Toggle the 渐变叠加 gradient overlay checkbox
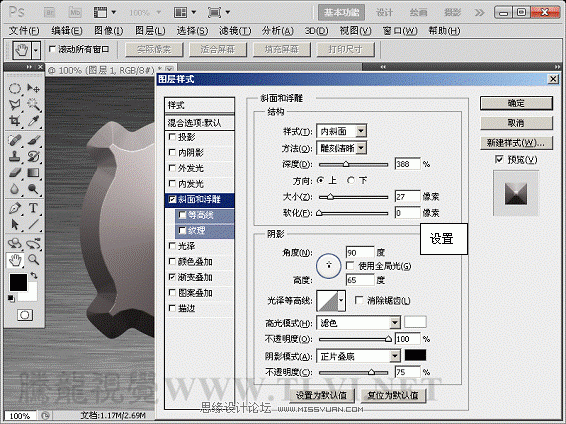The height and width of the screenshot is (424, 566). click(173, 277)
